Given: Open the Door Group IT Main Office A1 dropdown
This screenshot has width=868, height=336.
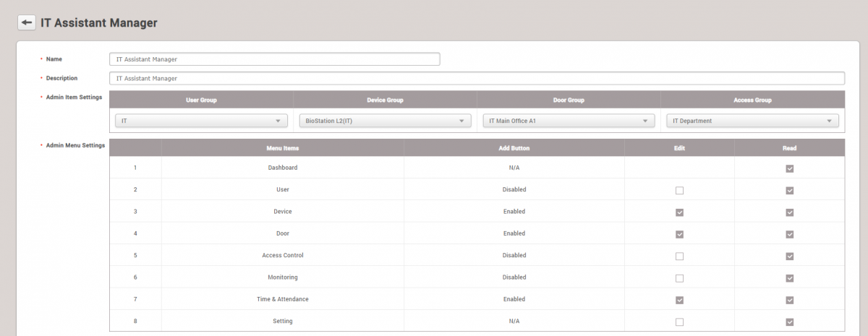Looking at the screenshot, I should [569, 121].
